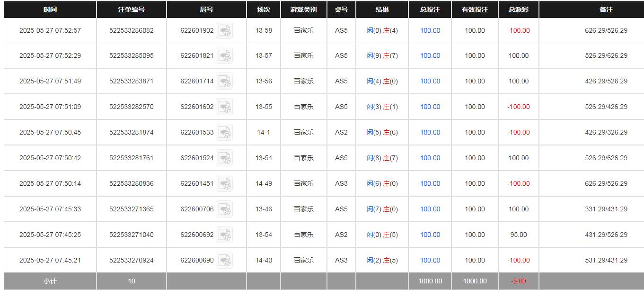The image size is (644, 290).
Task: Click order number 522533271365
Action: (131, 209)
